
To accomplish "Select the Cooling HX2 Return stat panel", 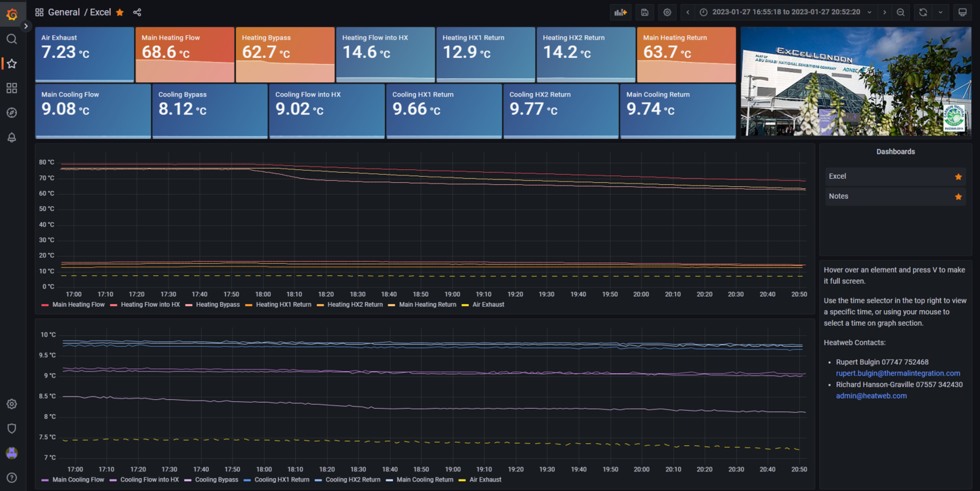I will pyautogui.click(x=561, y=111).
